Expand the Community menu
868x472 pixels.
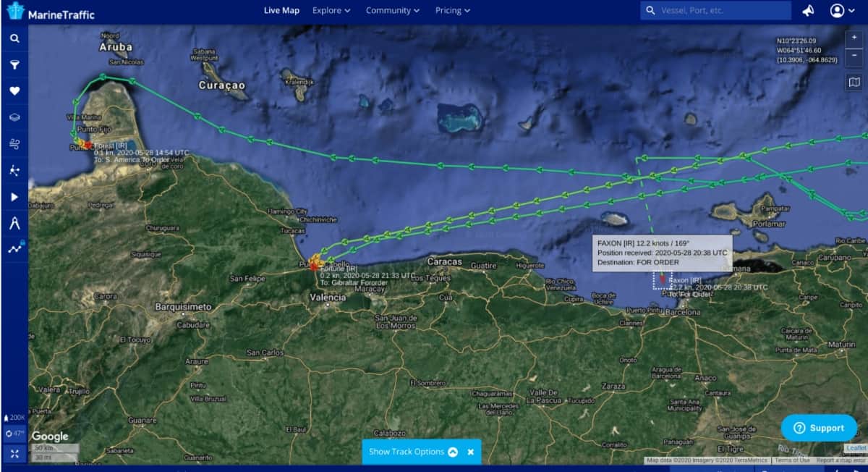[x=392, y=11]
